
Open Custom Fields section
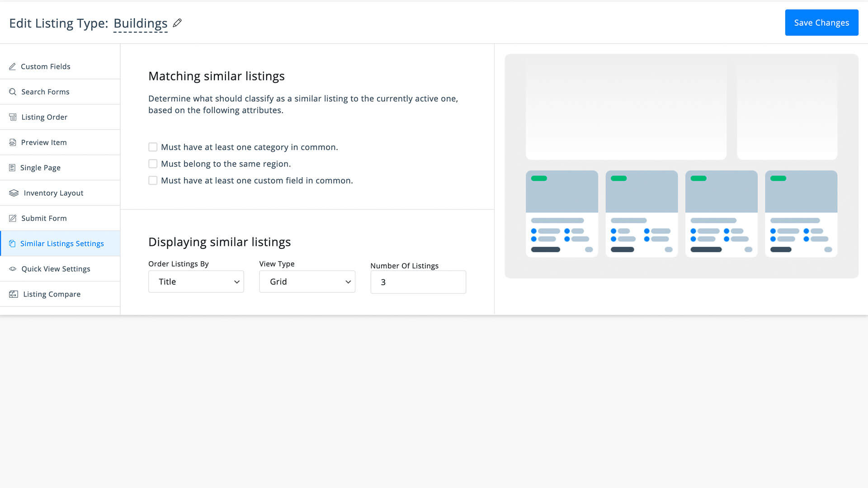pyautogui.click(x=60, y=66)
